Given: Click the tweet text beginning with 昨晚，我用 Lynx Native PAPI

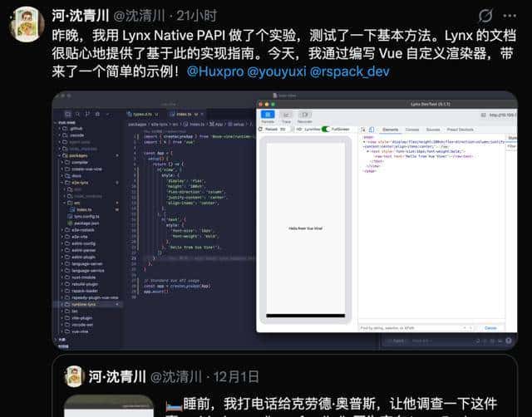Looking at the screenshot, I should (284, 53).
